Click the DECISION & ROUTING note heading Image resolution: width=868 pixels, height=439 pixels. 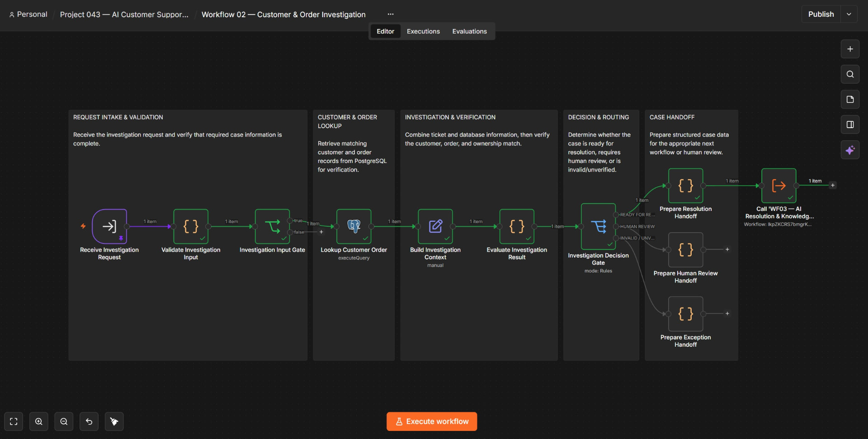(598, 117)
